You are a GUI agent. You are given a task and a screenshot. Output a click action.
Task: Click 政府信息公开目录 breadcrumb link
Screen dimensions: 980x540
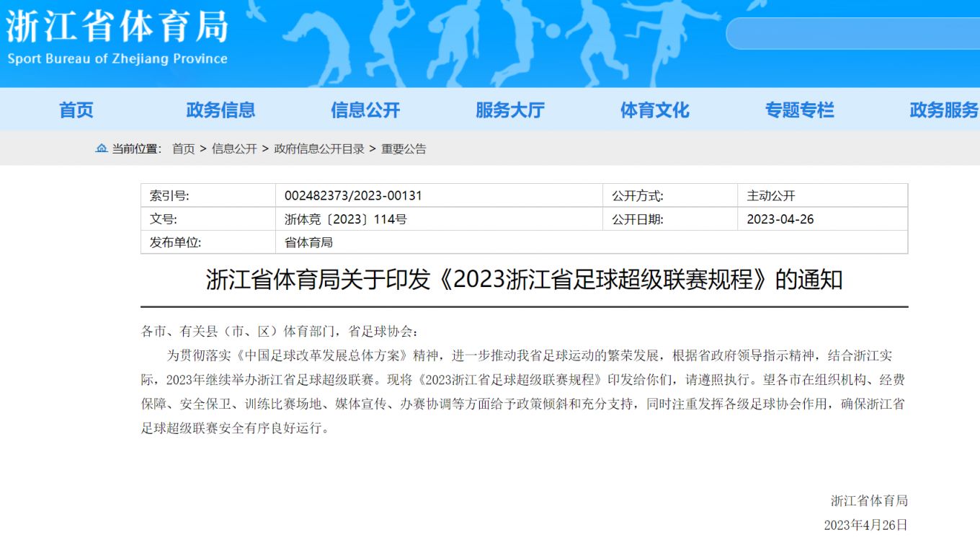point(319,149)
